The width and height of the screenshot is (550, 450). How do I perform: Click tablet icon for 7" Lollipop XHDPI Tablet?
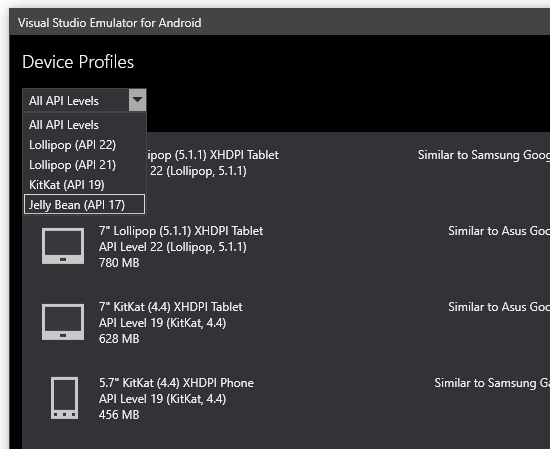pyautogui.click(x=63, y=246)
